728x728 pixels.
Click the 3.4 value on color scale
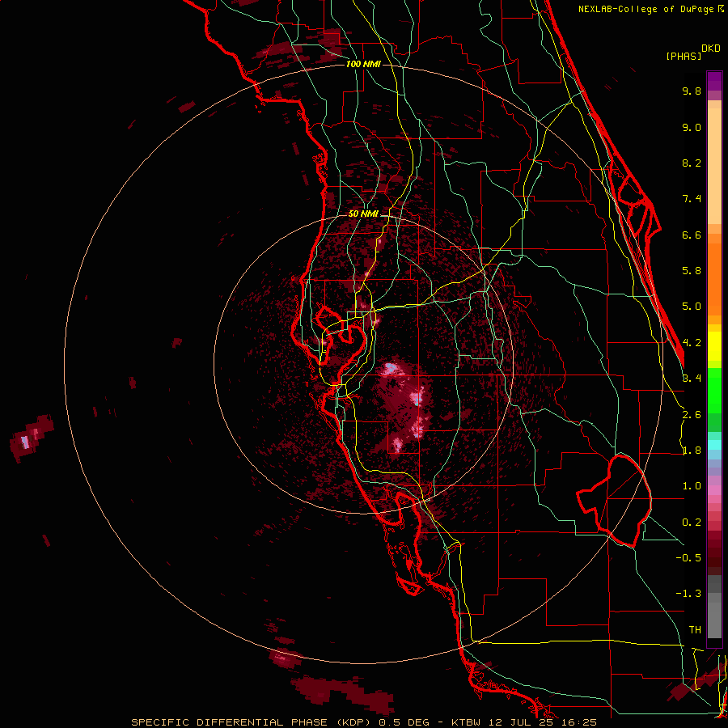[x=692, y=379]
